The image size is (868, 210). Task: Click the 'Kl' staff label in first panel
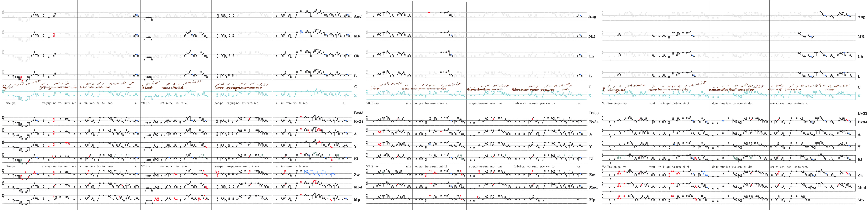pyautogui.click(x=356, y=159)
